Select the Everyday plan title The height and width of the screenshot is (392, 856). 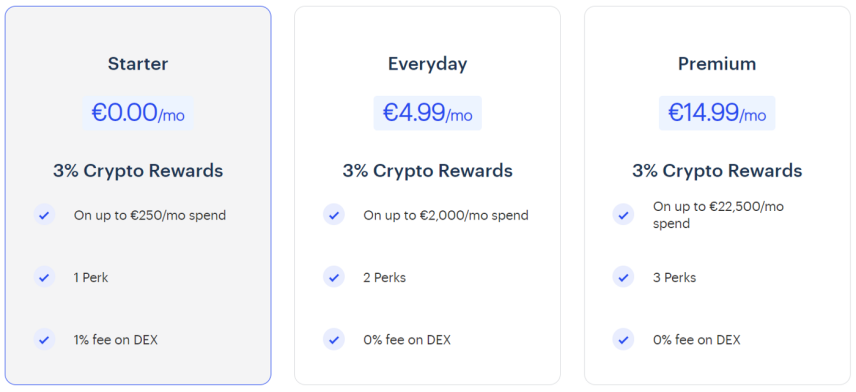point(427,64)
